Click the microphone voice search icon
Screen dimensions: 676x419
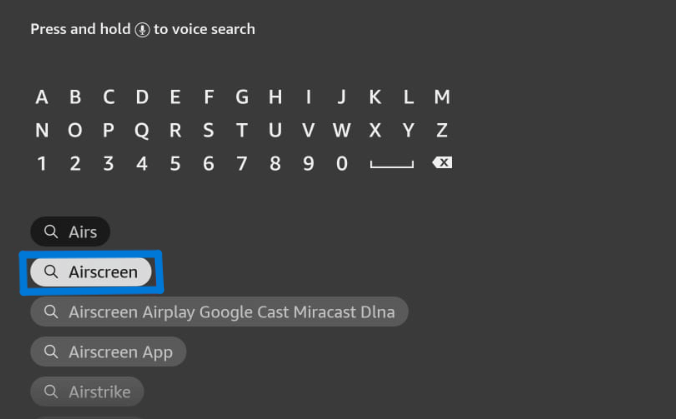pyautogui.click(x=142, y=30)
